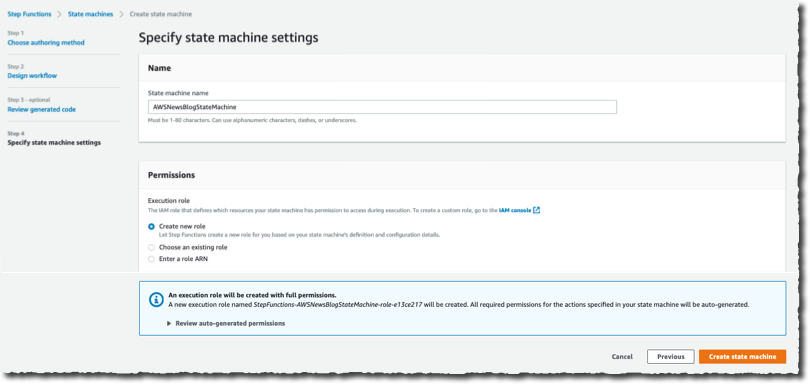The image size is (810, 384).
Task: Click external link icon beside IAM console
Action: [x=537, y=210]
